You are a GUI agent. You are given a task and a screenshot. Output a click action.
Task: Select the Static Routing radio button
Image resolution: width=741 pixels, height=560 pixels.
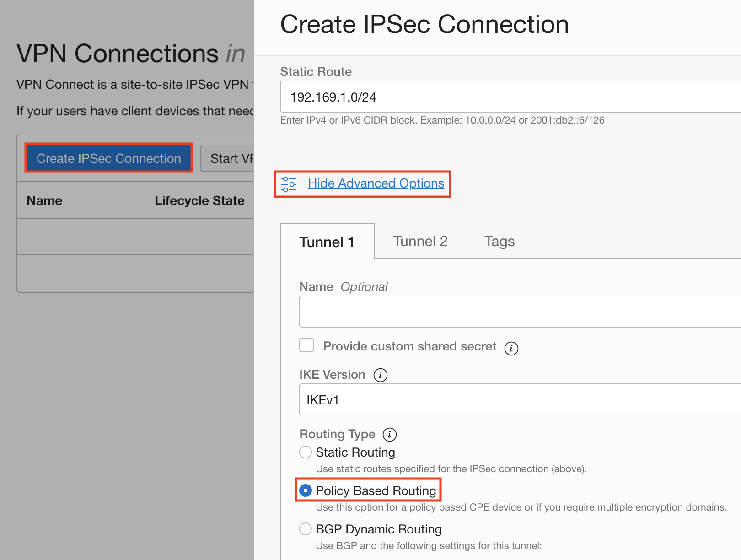305,452
